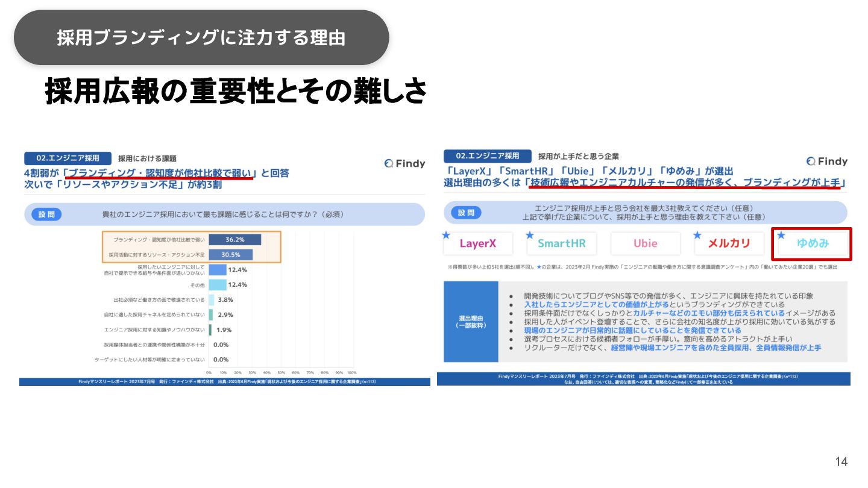Click the 設問 badge on the right slide

466,213
